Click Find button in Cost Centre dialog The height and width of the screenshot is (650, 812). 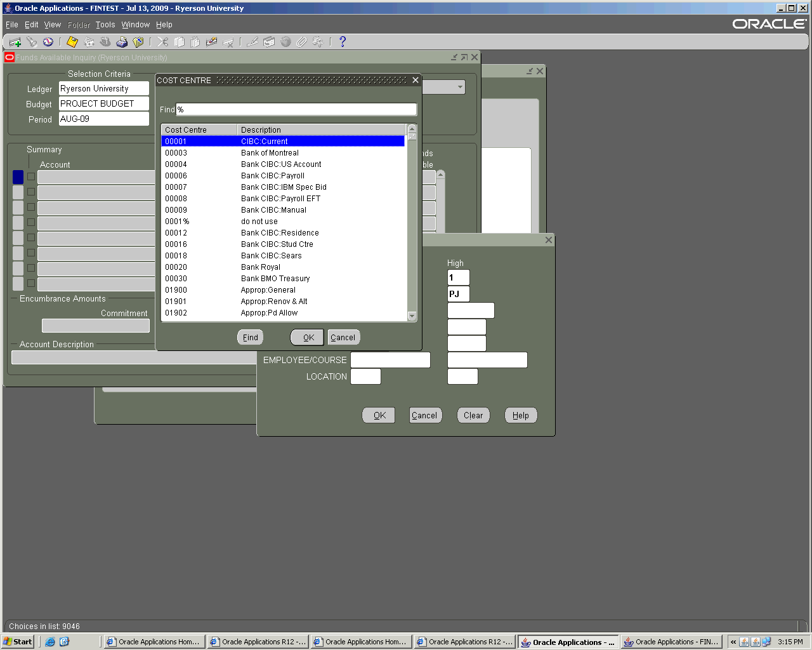point(250,338)
